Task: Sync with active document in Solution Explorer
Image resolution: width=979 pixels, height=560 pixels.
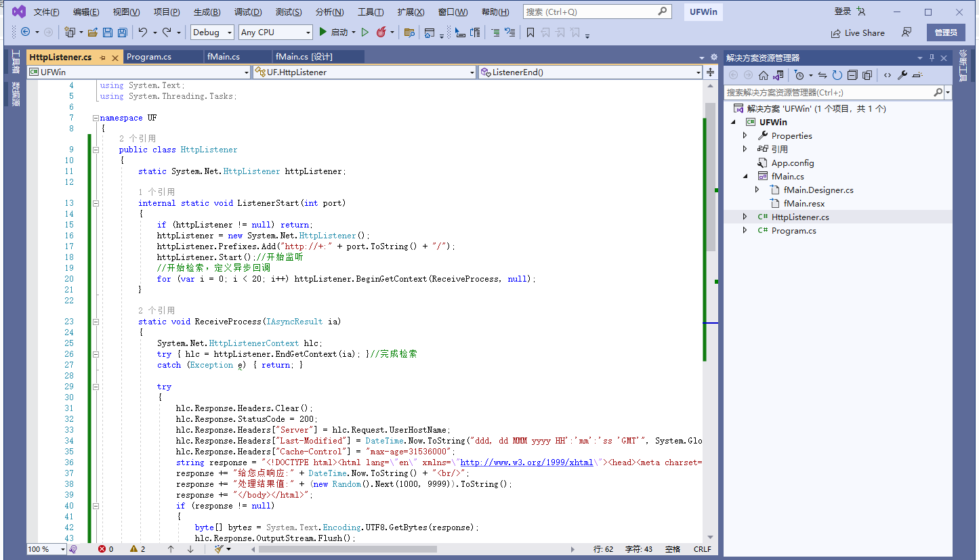Action: click(822, 75)
